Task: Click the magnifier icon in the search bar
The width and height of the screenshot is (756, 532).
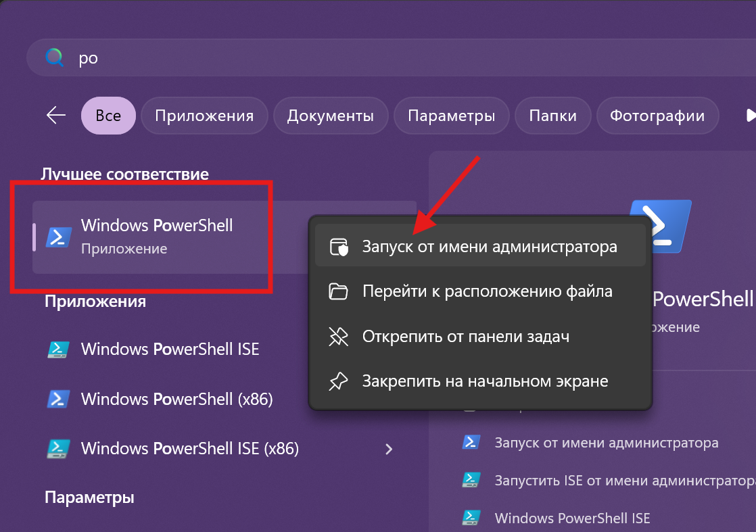Action: [x=53, y=57]
